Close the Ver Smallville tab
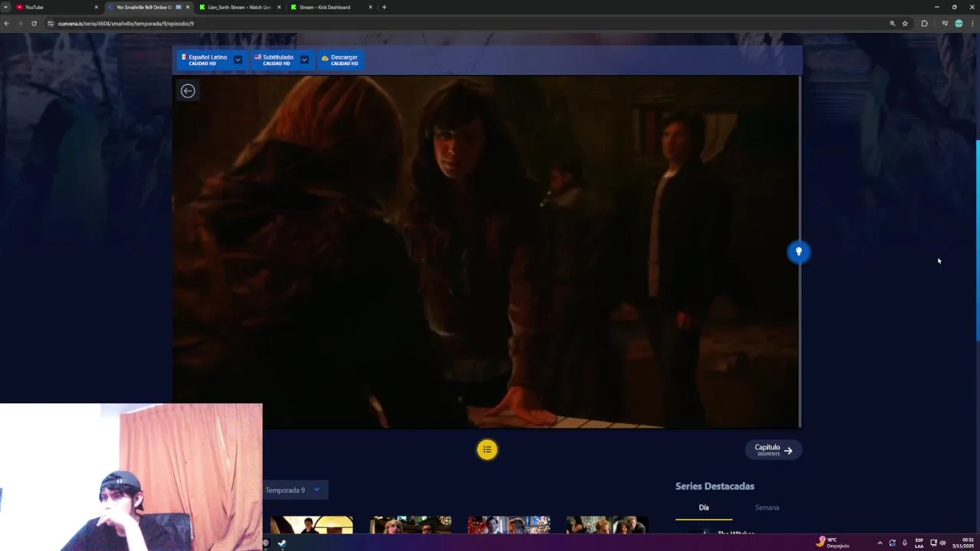The image size is (980, 551). [188, 7]
